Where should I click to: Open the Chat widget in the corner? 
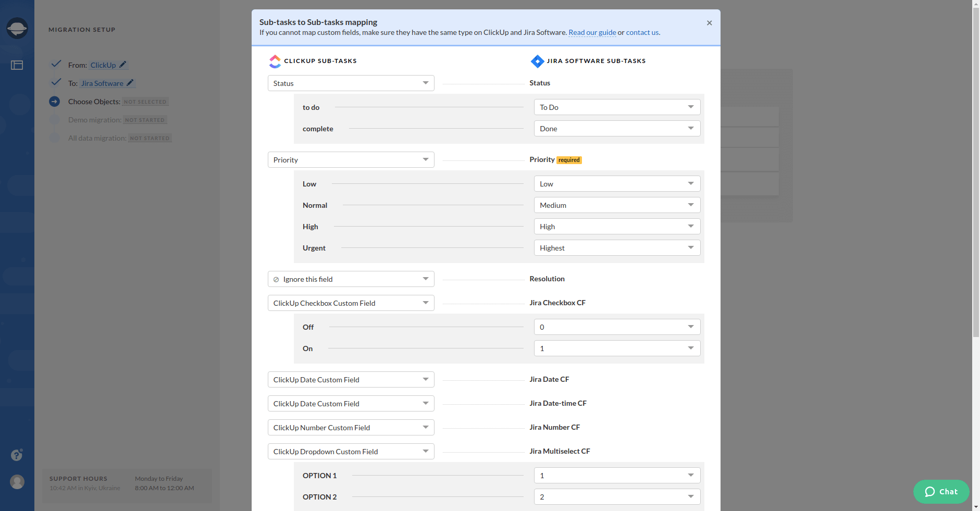(941, 491)
